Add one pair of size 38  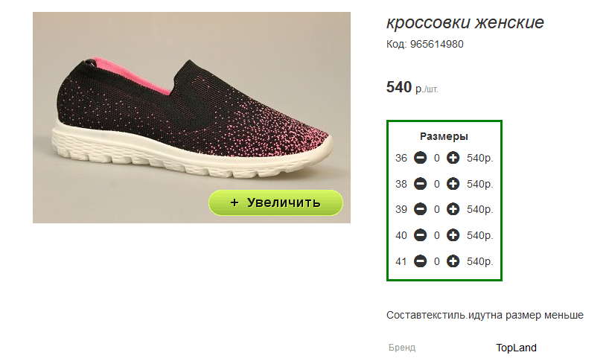click(453, 184)
